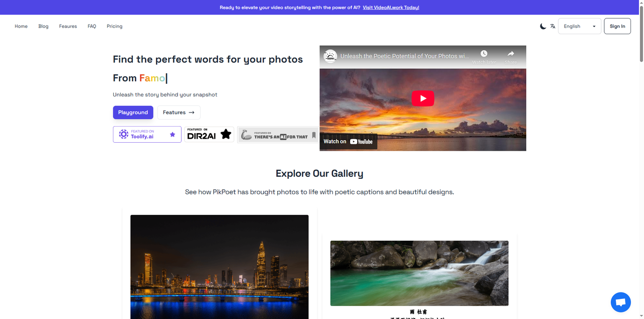Click the video channel avatar icon
The image size is (644, 319).
[330, 56]
